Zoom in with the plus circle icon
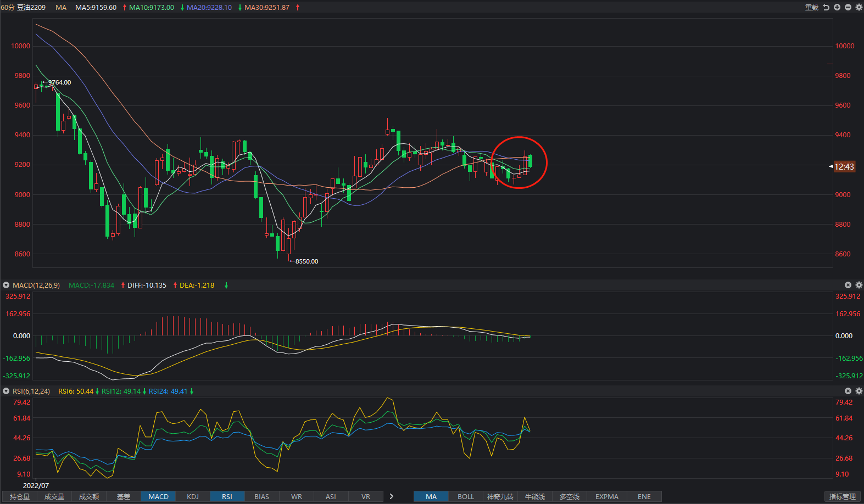 837,7
